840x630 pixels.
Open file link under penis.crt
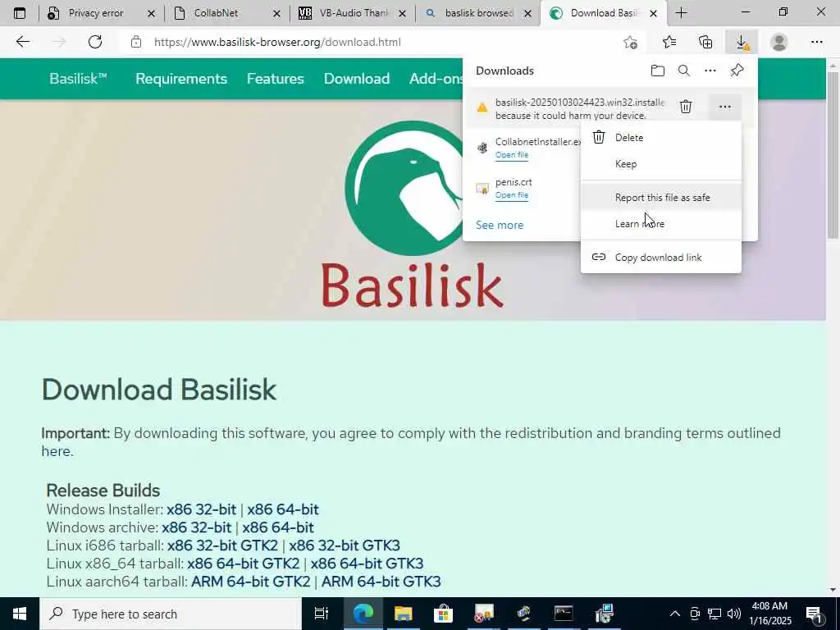512,195
